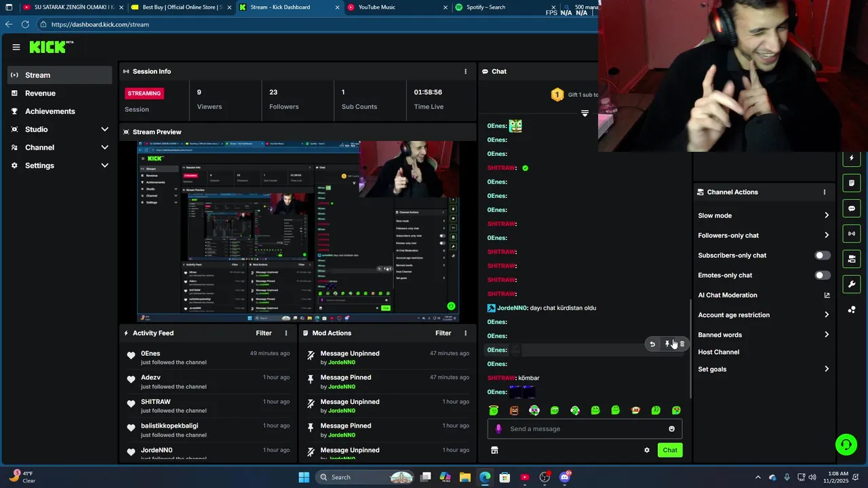Open the hamburger menu beside the Kick logo
Image resolution: width=868 pixels, height=488 pixels.
[16, 47]
